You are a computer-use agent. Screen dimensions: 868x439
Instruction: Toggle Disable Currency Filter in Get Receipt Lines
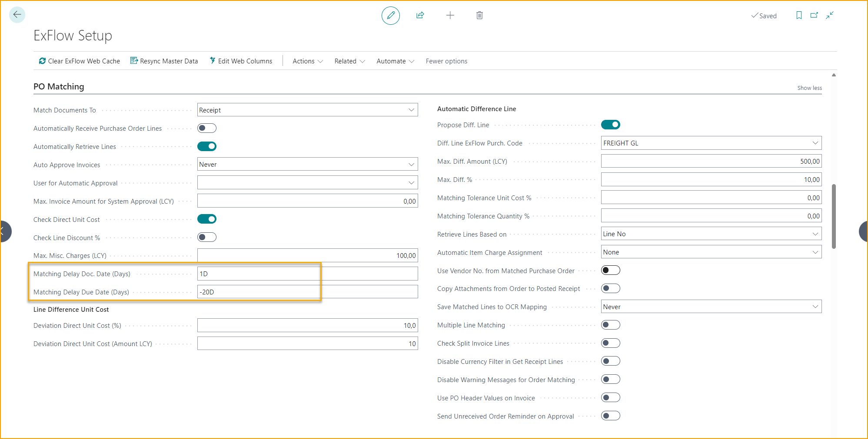point(611,361)
